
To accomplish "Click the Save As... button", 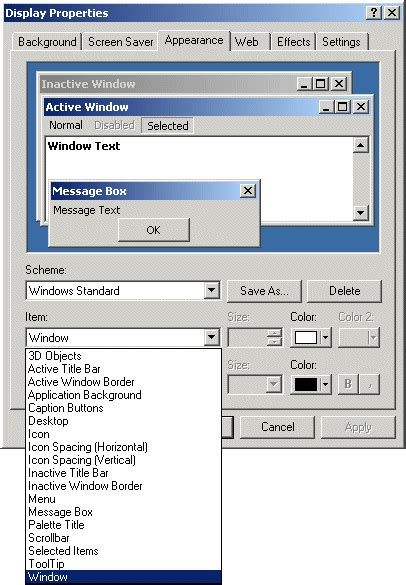I will (x=264, y=291).
